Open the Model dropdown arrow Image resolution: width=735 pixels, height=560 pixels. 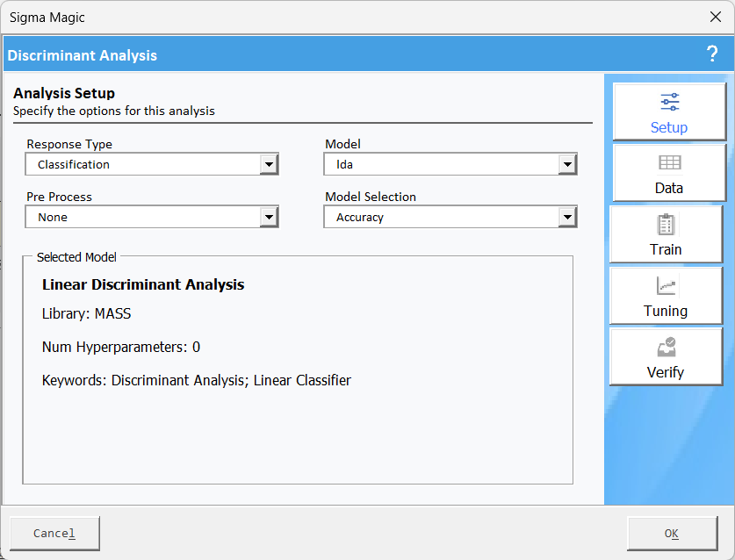[x=567, y=164]
